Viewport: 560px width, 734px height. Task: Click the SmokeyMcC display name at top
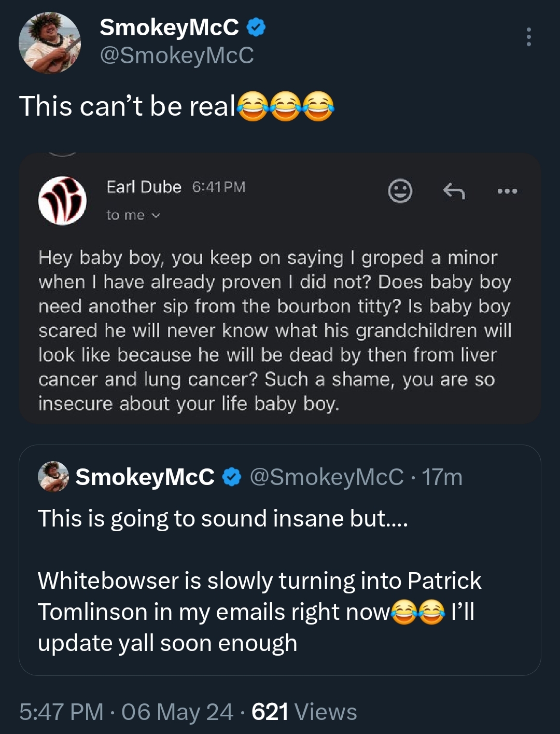point(169,27)
